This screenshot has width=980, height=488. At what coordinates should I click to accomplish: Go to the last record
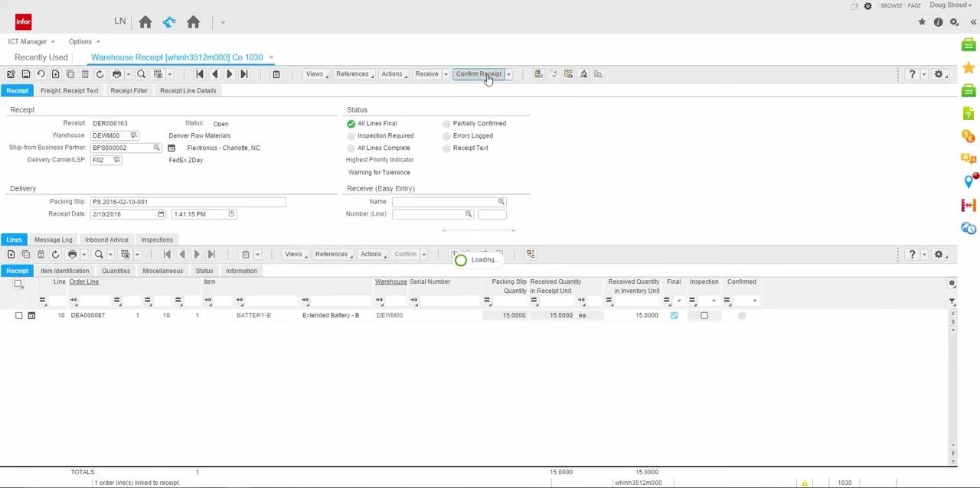(x=243, y=74)
